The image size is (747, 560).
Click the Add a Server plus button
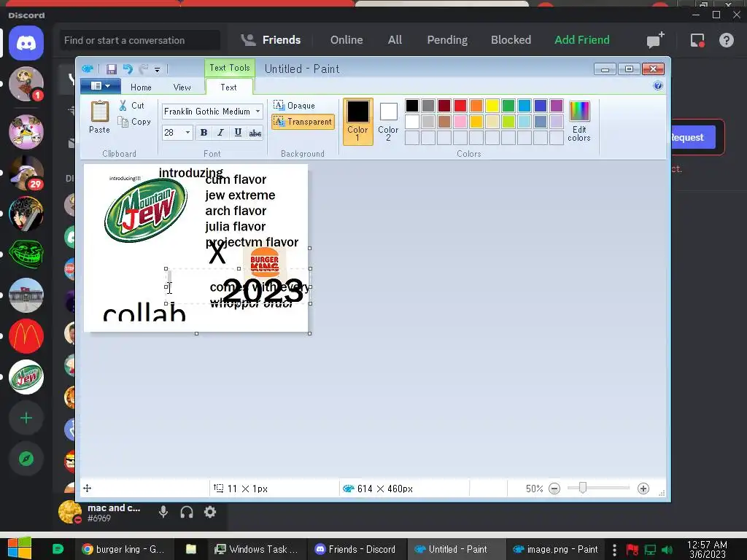point(26,418)
